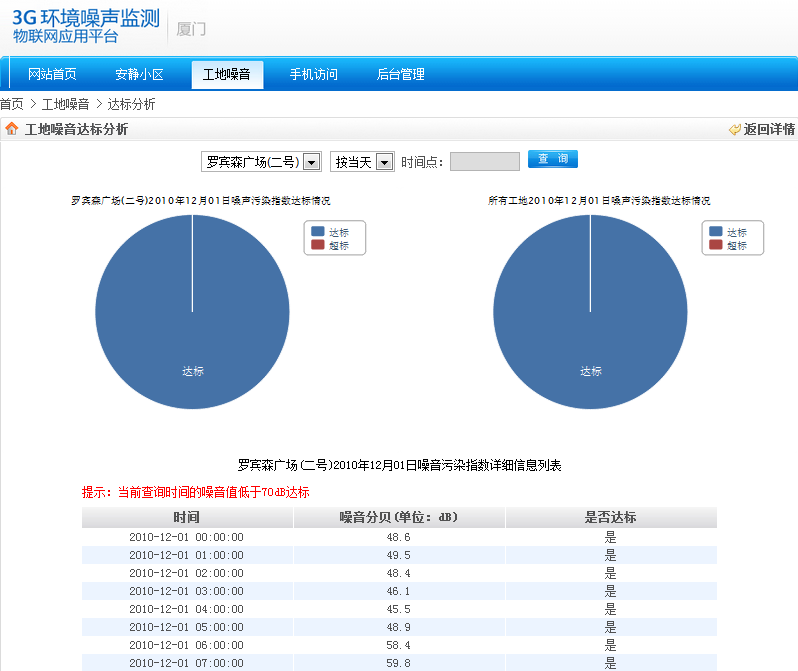Click 首页 in the breadcrumb
Image resolution: width=798 pixels, height=671 pixels.
(11, 104)
